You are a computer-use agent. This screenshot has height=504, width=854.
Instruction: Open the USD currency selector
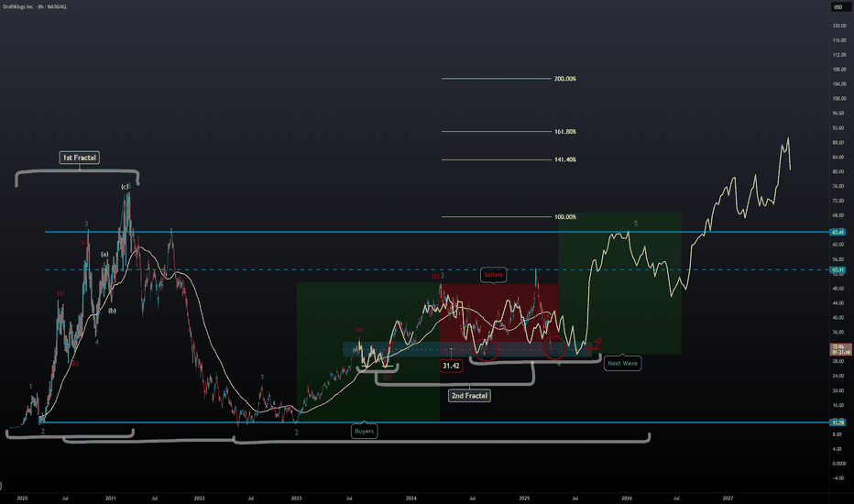tap(838, 7)
